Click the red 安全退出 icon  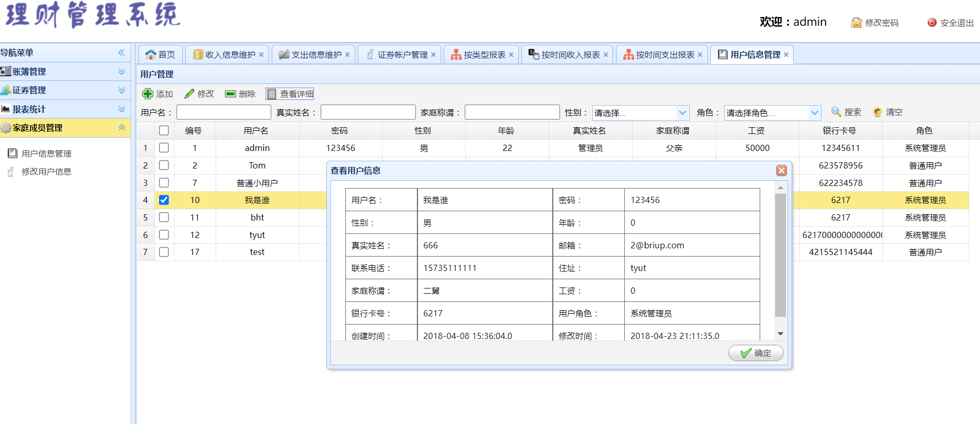pos(932,22)
